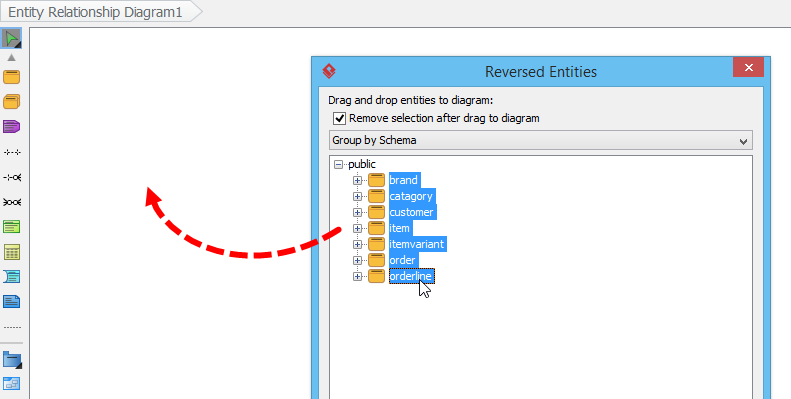Screen dimensions: 791x399
Task: Click the orderline entity icon
Action: (376, 276)
